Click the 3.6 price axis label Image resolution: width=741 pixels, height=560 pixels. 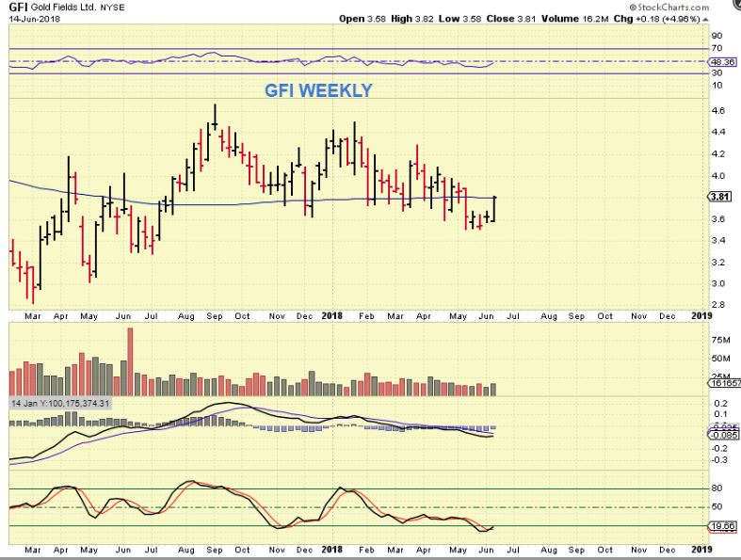click(x=718, y=218)
